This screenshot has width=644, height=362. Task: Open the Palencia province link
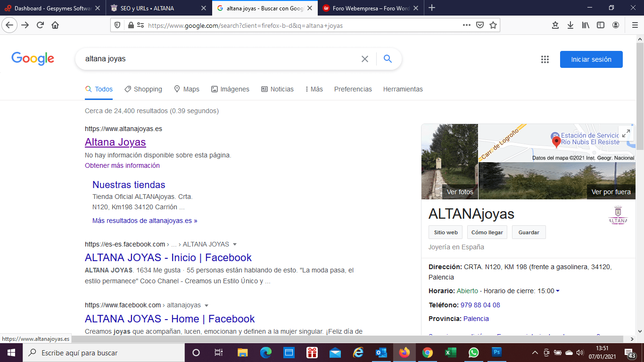pyautogui.click(x=476, y=319)
